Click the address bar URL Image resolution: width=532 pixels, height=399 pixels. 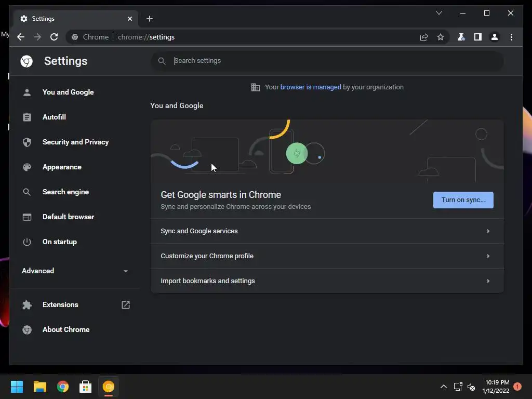pos(146,37)
